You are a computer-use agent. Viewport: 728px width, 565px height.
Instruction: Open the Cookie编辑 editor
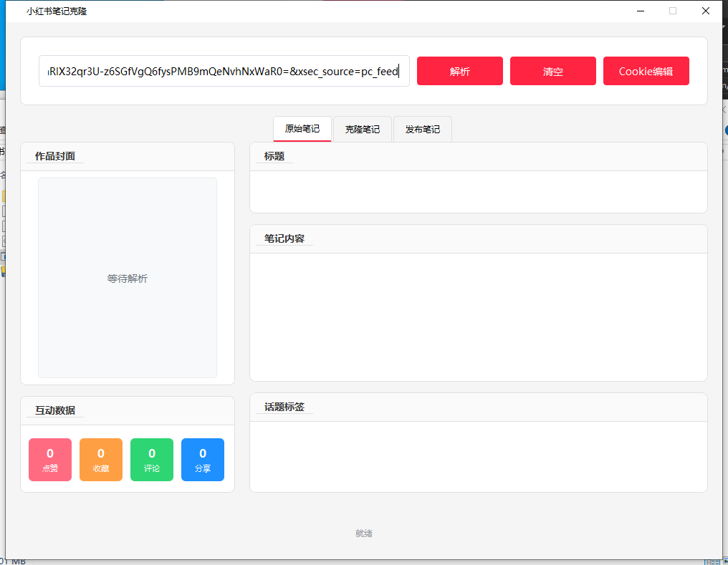click(646, 71)
